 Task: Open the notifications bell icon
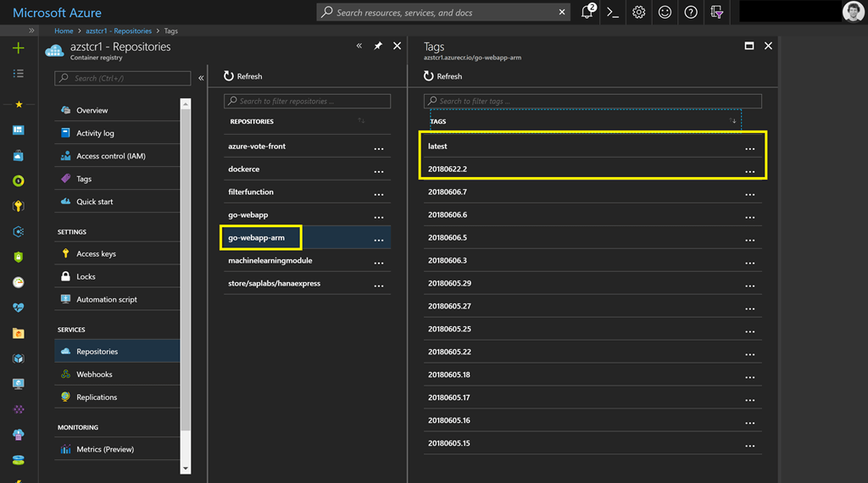tap(587, 12)
